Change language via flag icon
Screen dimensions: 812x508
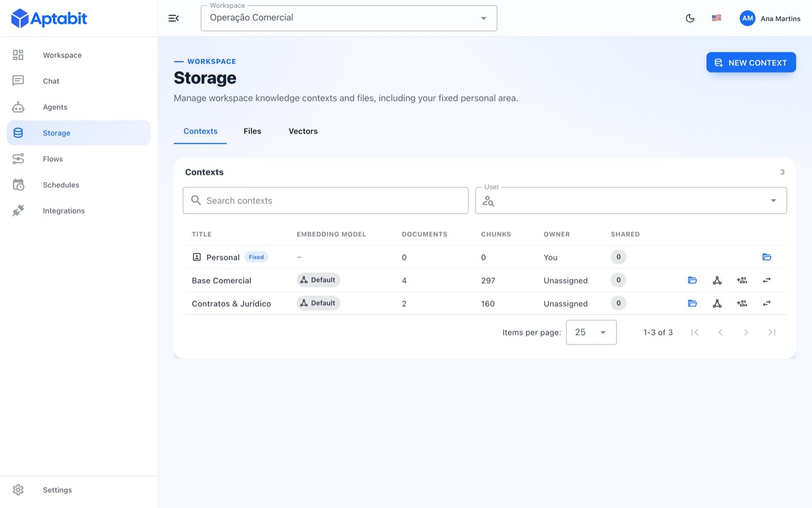point(717,18)
